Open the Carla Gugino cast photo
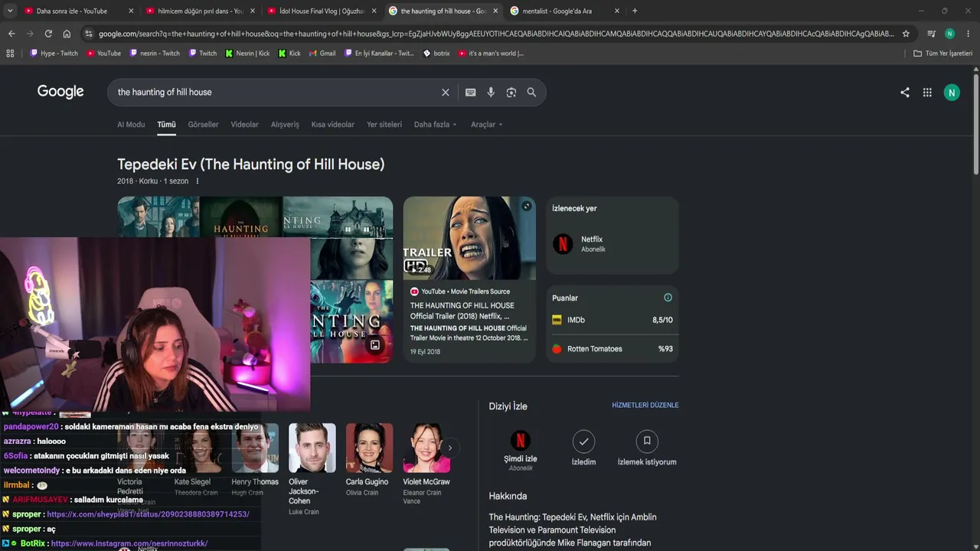 coord(369,448)
